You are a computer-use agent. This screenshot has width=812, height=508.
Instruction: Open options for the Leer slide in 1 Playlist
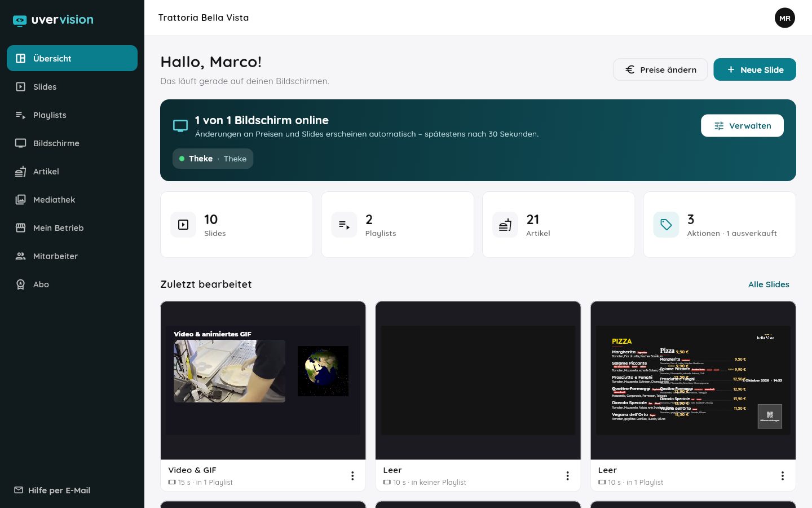(x=783, y=476)
